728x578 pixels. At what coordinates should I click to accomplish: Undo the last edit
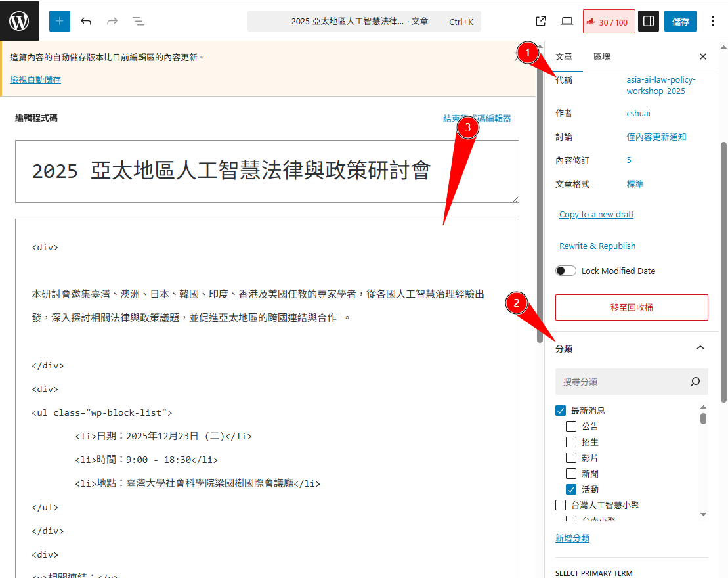86,21
